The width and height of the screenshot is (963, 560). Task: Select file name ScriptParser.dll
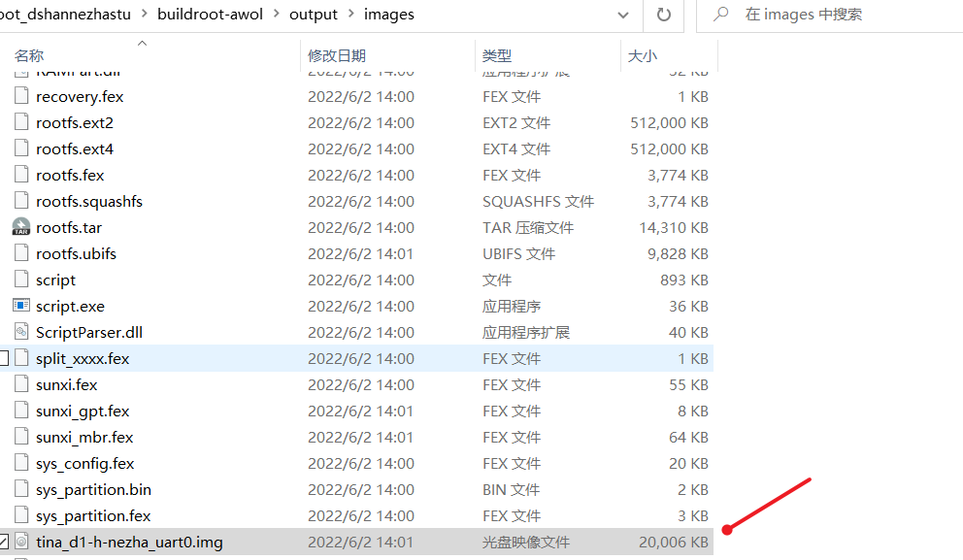89,332
